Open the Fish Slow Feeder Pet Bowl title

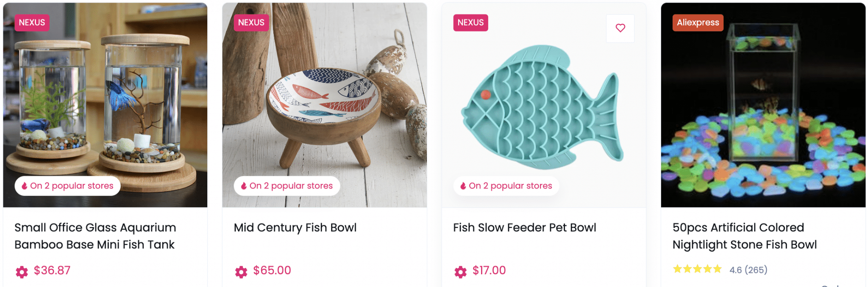(524, 228)
